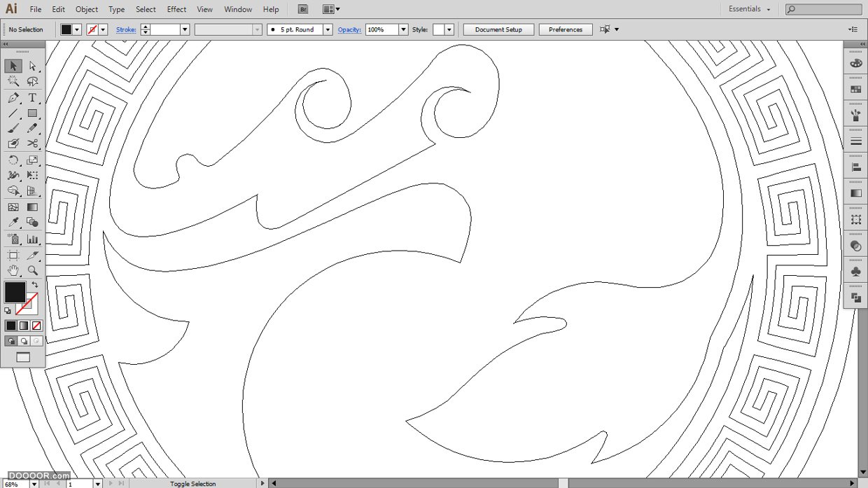Select the Zoom magnifier tool
Image resolution: width=868 pixels, height=488 pixels.
point(32,270)
